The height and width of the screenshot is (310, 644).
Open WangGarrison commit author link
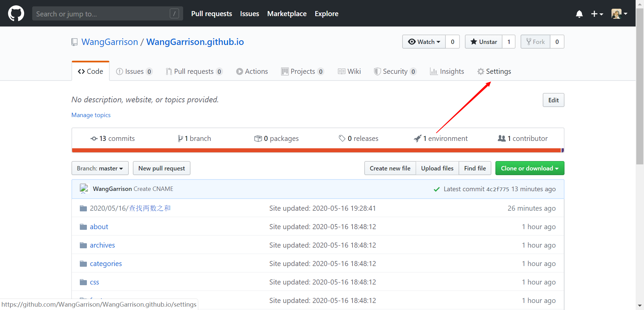pyautogui.click(x=112, y=189)
